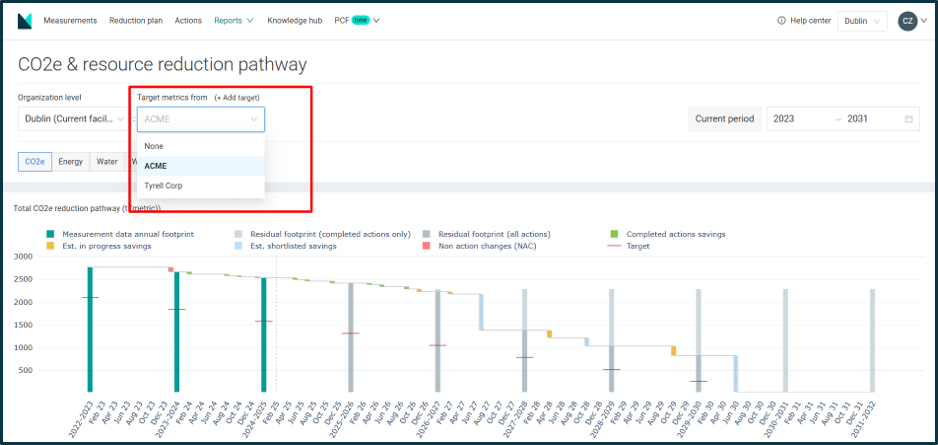Switch to the CO2e tab
The height and width of the screenshot is (445, 938).
35,161
